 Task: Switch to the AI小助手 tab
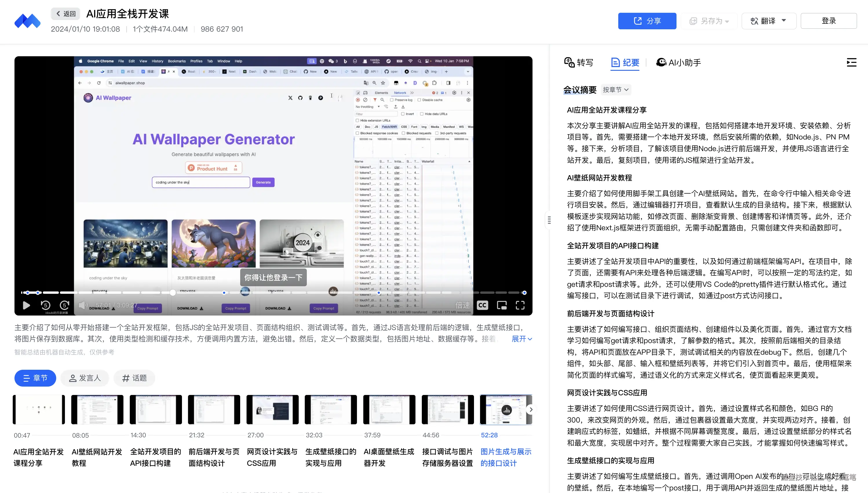coord(679,63)
